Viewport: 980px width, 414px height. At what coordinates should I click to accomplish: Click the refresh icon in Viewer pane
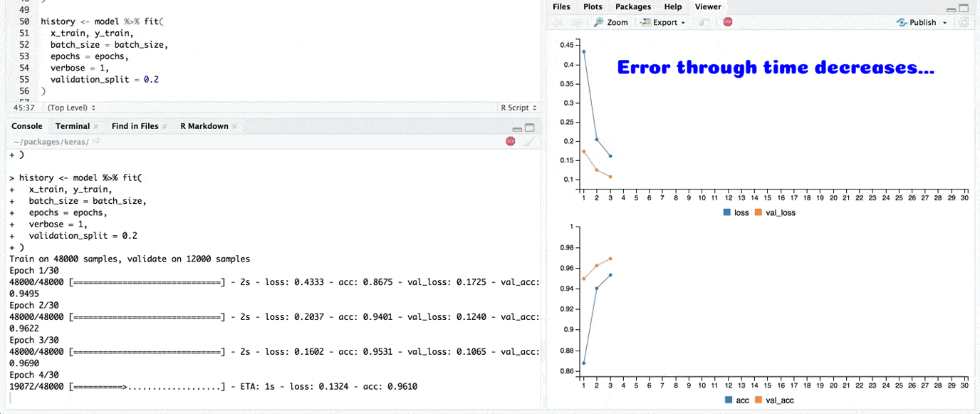pos(964,22)
